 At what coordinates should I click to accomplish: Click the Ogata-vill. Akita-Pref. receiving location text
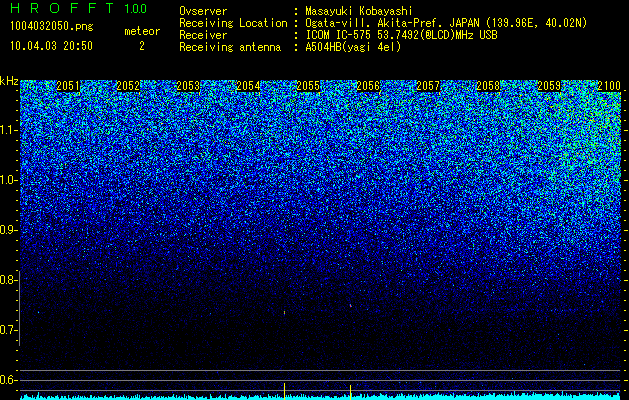coord(446,23)
